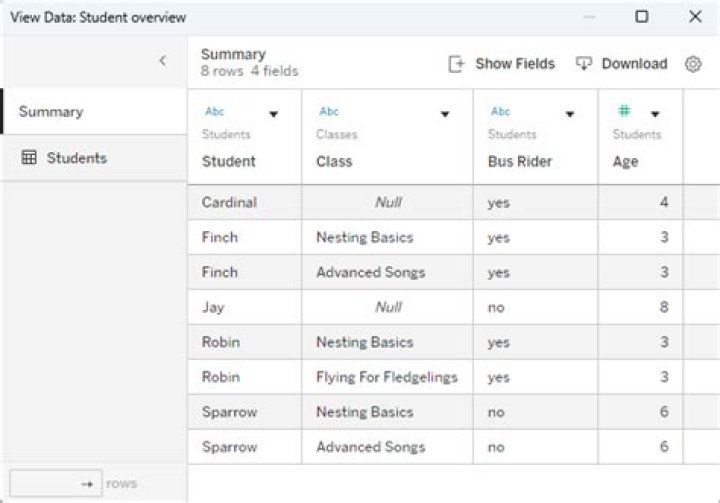Viewport: 720px width, 503px height.
Task: Click the Download icon
Action: pos(584,64)
